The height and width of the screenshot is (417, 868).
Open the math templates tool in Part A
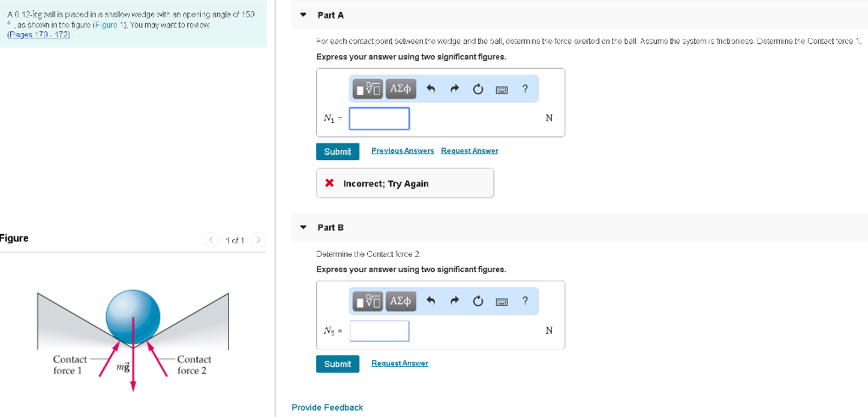point(368,89)
